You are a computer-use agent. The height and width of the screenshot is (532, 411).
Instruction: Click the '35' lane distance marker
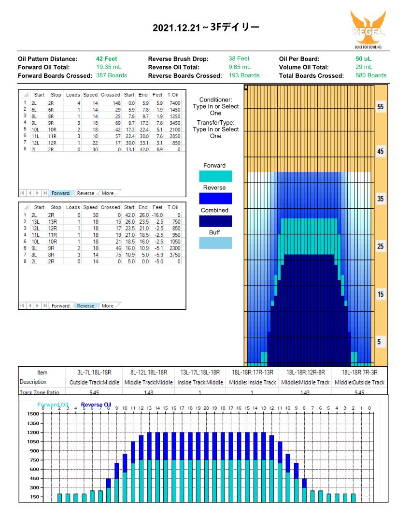coord(381,199)
